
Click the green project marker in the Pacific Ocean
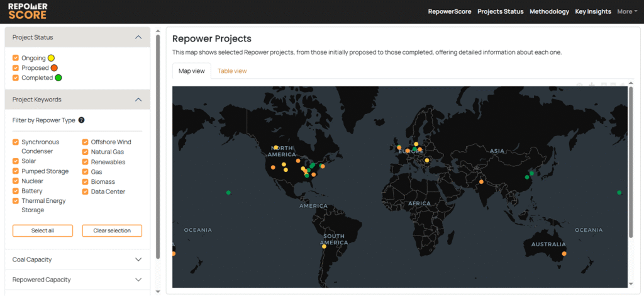click(228, 193)
